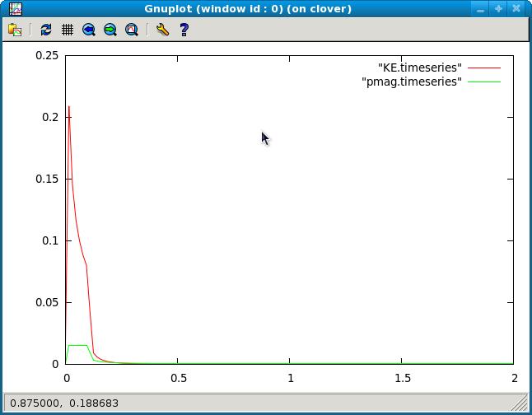Click the x-axis label 1
Image resolution: width=532 pixels, height=415 pixels.
click(291, 378)
